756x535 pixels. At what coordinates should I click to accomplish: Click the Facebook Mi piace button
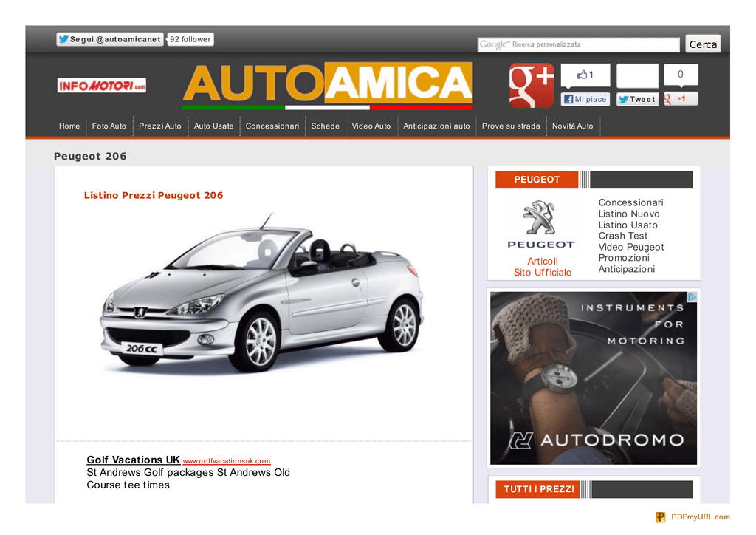click(585, 99)
